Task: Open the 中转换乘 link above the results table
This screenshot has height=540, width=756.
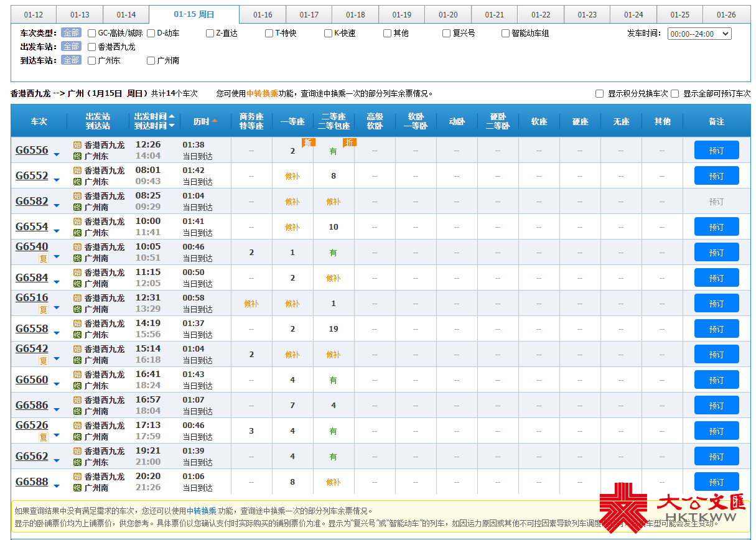Action: point(262,94)
